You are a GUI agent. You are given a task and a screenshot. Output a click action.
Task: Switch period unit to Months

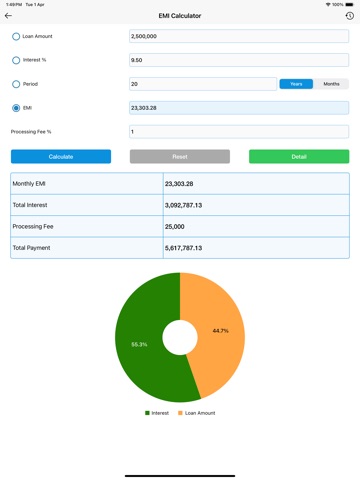pos(331,84)
